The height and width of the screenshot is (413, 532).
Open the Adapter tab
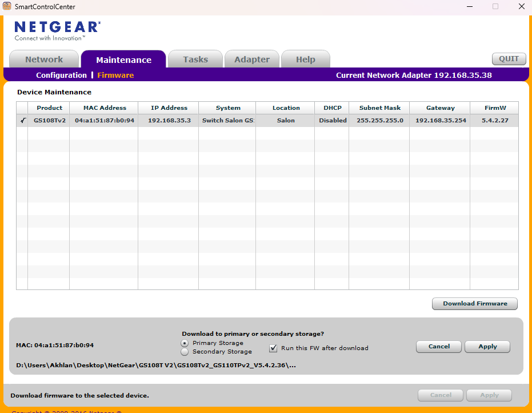(x=252, y=59)
